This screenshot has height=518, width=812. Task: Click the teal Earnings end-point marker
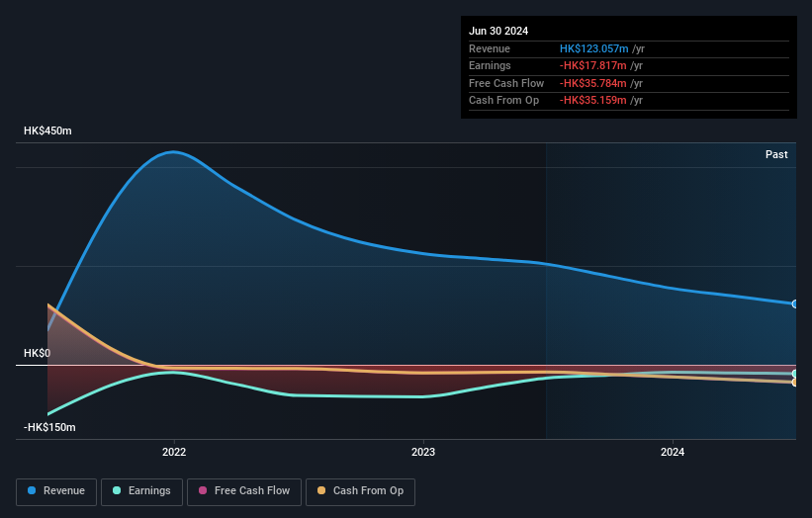click(795, 374)
